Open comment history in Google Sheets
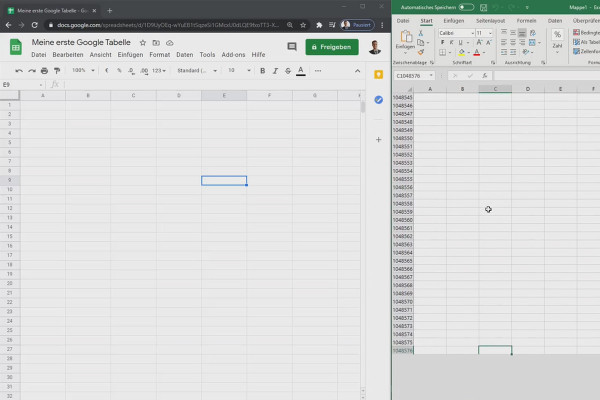 [292, 47]
